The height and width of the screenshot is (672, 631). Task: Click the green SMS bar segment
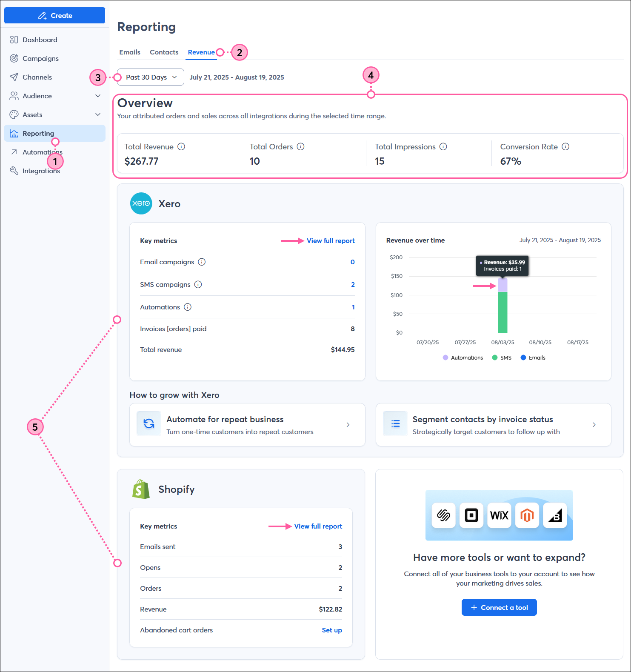click(503, 312)
